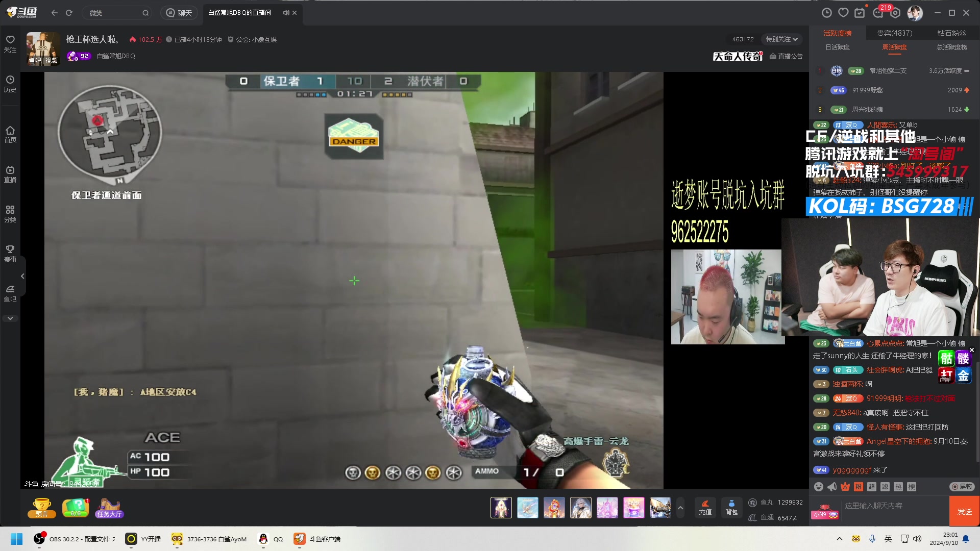The width and height of the screenshot is (980, 551).
Task: Select the 贵宾(4837) tab
Action: pyautogui.click(x=894, y=33)
